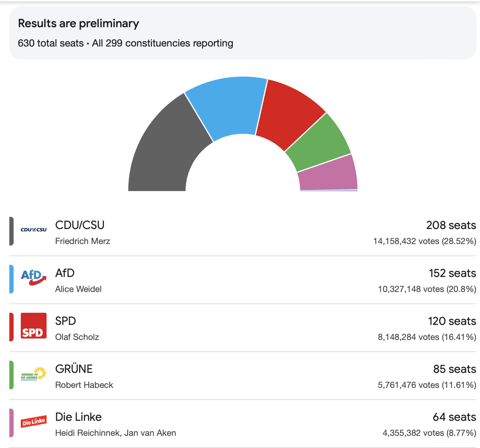Click the green GRÜNE color bar
Screen dimensions: 480x448
tap(11, 375)
